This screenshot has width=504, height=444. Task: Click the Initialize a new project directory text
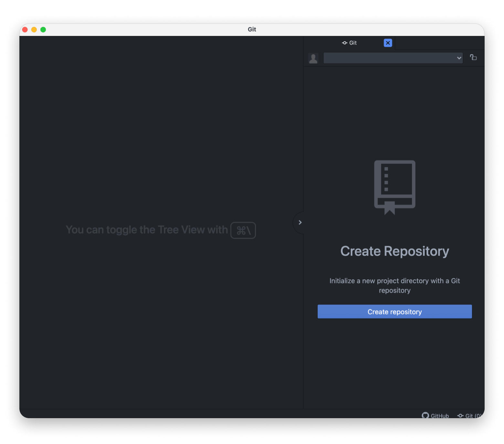click(x=394, y=285)
